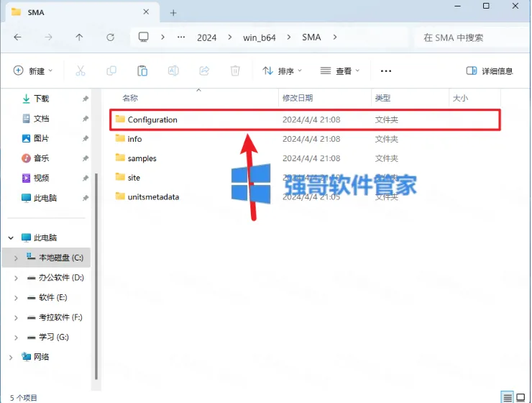Expand 考拉软件 (F:) tree node
Screen dimensions: 532x403
pyautogui.click(x=16, y=318)
